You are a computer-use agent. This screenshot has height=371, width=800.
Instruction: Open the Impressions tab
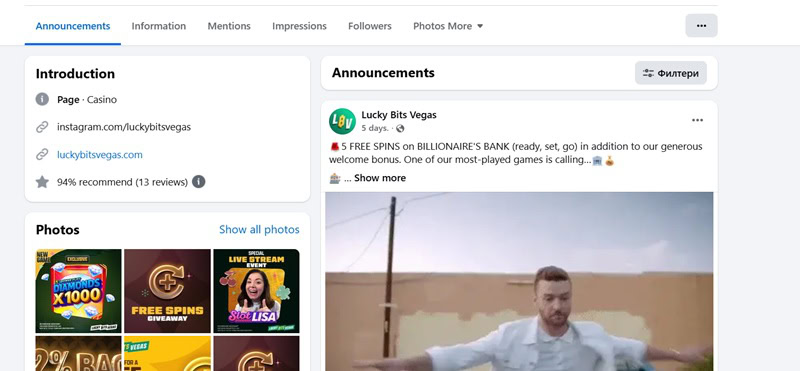point(299,26)
